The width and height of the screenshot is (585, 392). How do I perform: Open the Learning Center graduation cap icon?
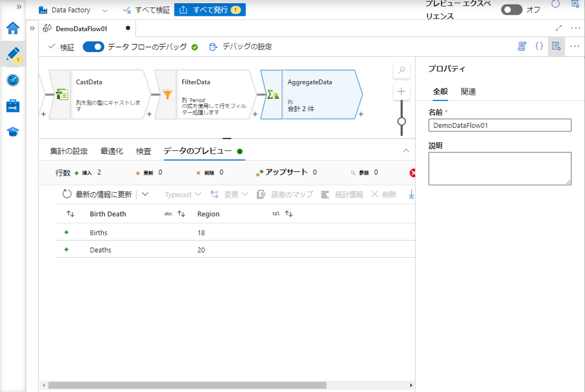(x=13, y=132)
